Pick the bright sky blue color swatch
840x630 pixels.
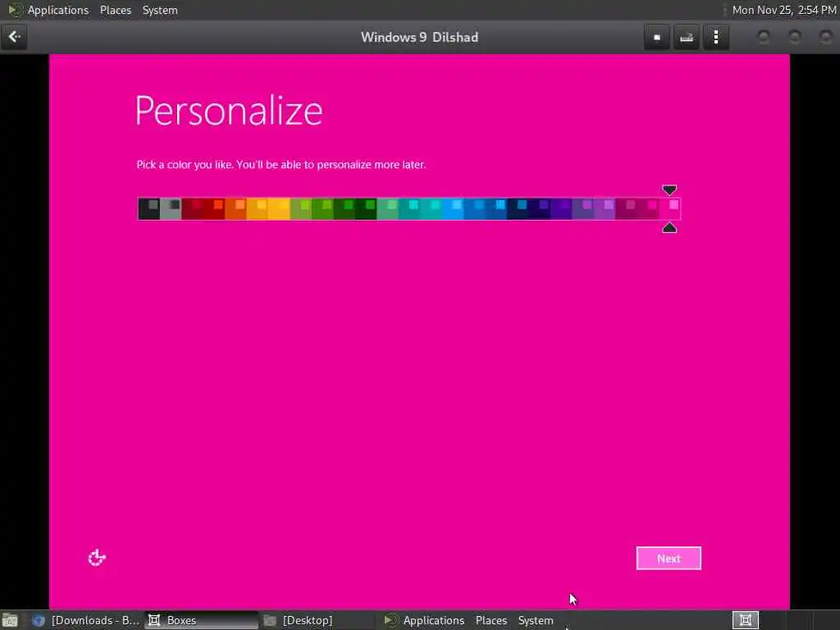click(452, 209)
